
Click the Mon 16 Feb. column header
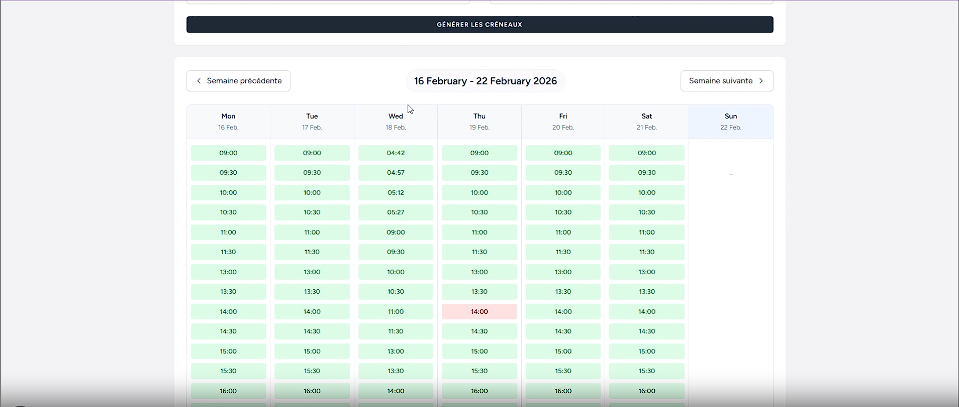pos(228,122)
